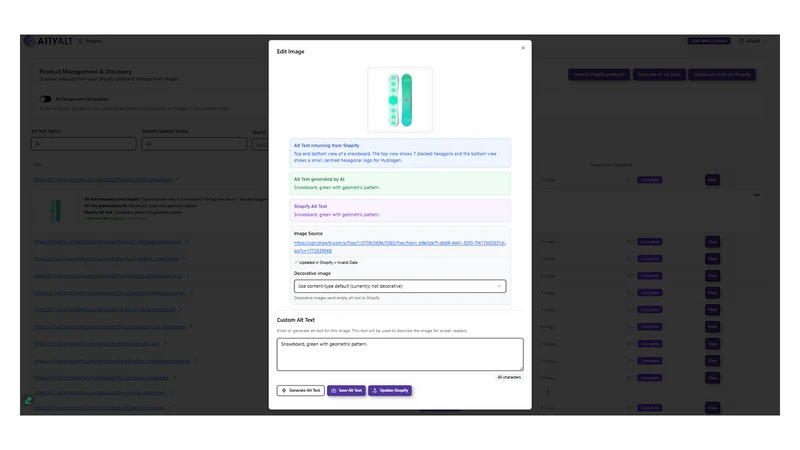Click View on the selling-plans-ski-wax row
The image size is (800, 450).
tap(712, 344)
